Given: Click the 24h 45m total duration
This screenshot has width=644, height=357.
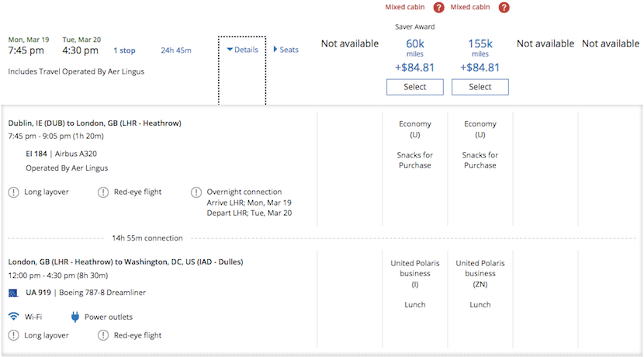Looking at the screenshot, I should (x=176, y=50).
